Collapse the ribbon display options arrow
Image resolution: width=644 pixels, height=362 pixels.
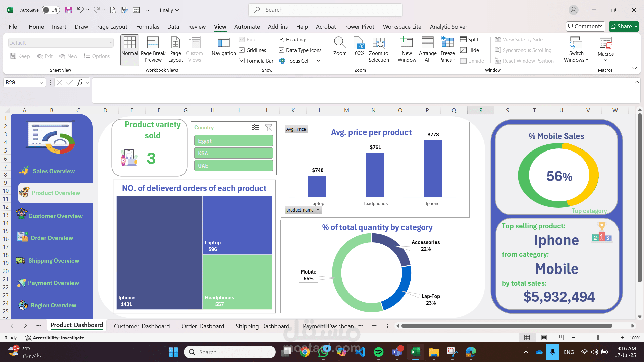(x=634, y=68)
